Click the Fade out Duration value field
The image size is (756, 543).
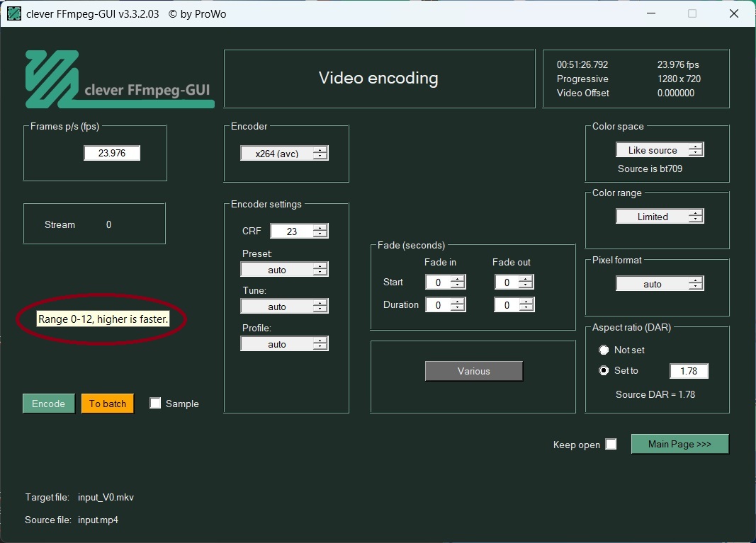[507, 305]
